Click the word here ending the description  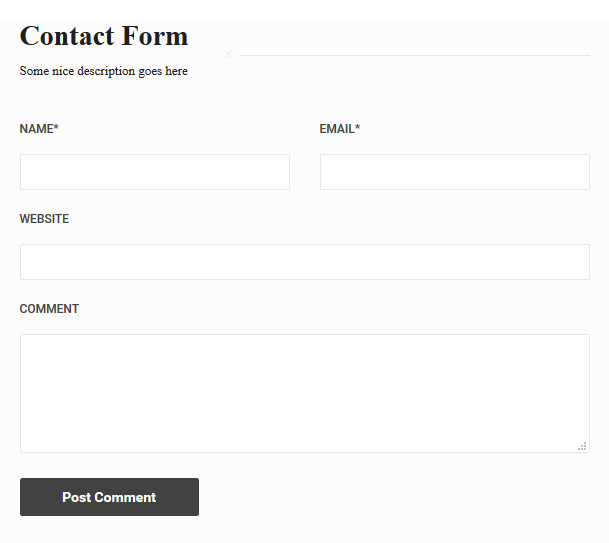click(176, 71)
